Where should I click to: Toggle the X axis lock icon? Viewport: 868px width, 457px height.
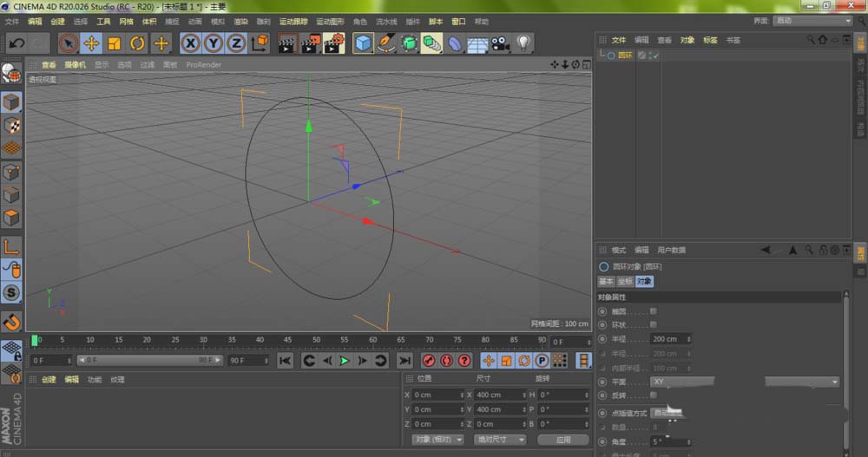[x=190, y=42]
